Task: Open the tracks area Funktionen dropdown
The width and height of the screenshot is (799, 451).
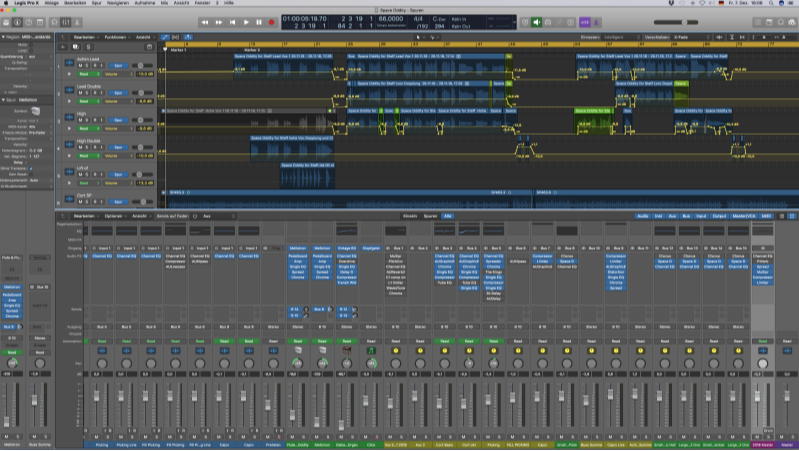Action: 116,37
